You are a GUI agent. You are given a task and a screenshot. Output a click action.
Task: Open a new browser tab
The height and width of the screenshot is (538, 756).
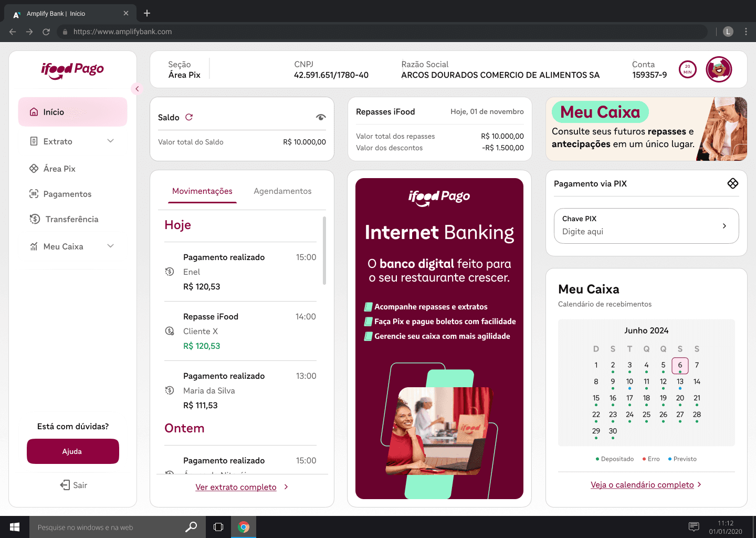(147, 13)
